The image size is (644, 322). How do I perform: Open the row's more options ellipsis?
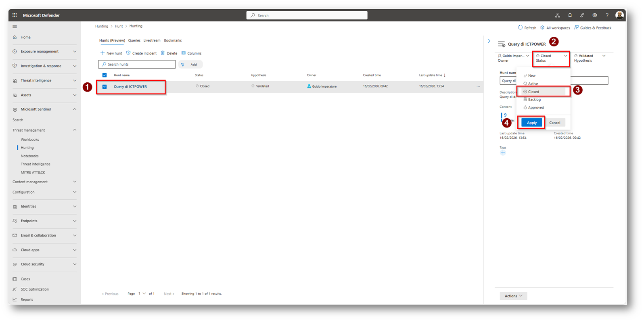pyautogui.click(x=478, y=87)
